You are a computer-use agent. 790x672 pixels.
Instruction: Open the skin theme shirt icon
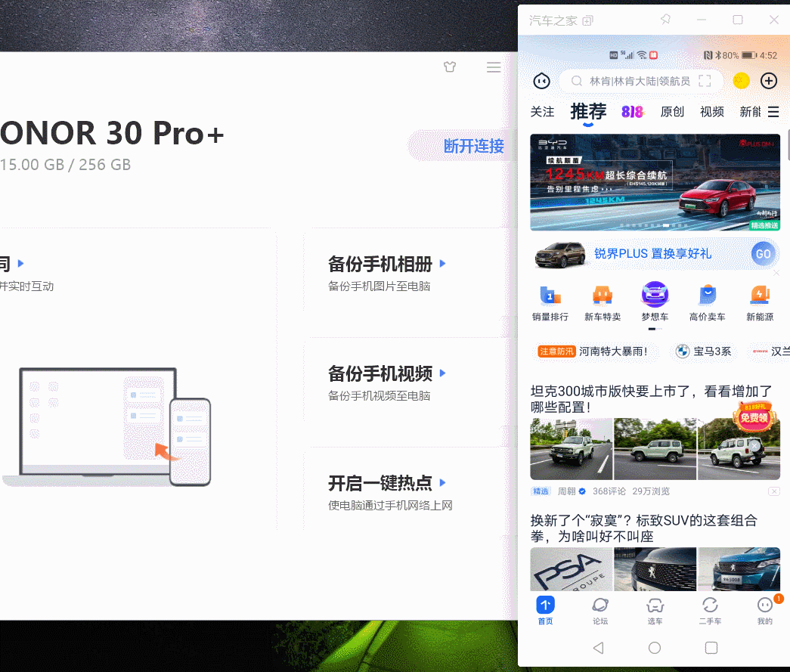[450, 67]
